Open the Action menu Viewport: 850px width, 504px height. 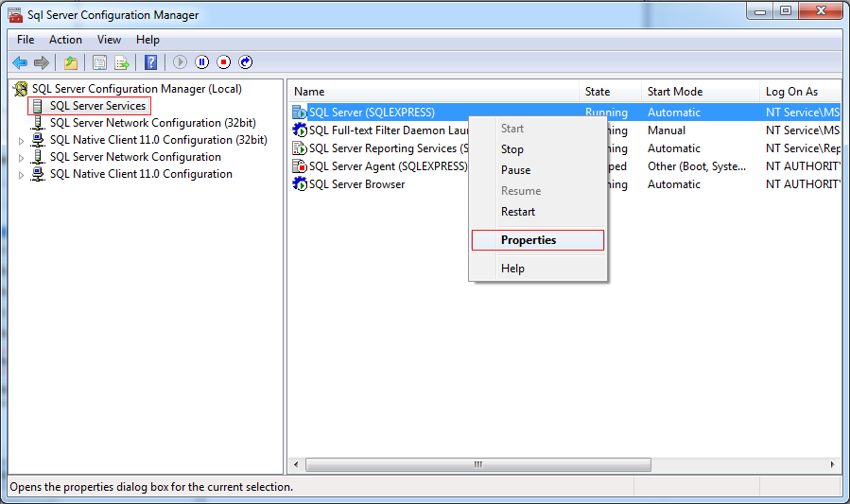click(x=65, y=40)
